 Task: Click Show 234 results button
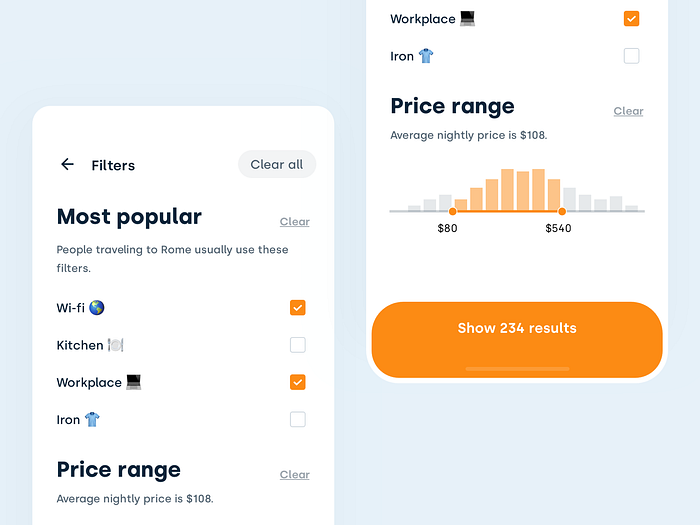[517, 340]
